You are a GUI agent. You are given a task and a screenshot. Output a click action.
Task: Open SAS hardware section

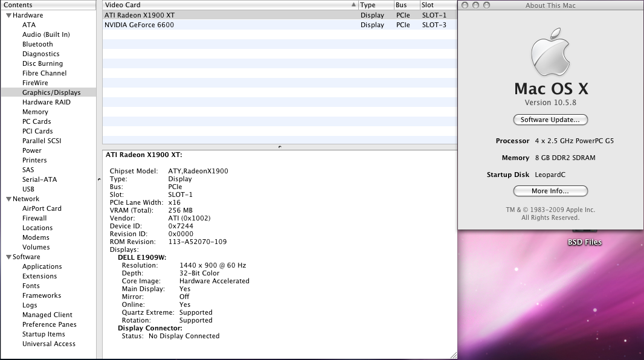coord(28,170)
